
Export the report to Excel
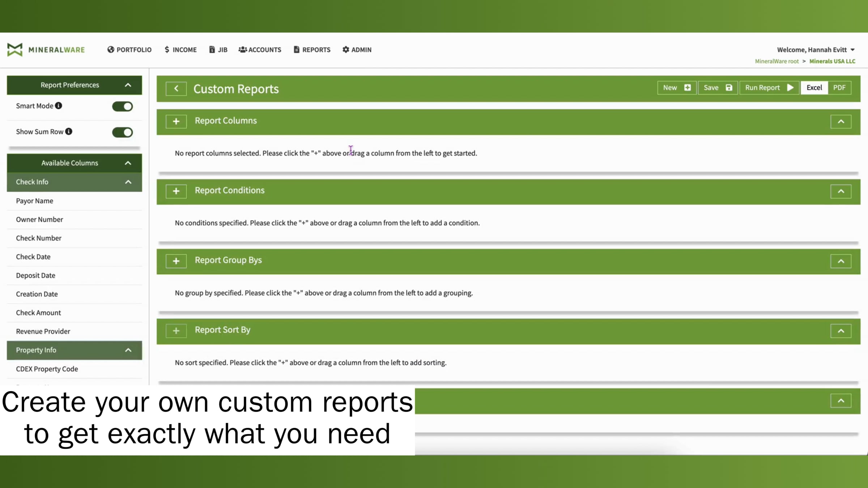(814, 87)
